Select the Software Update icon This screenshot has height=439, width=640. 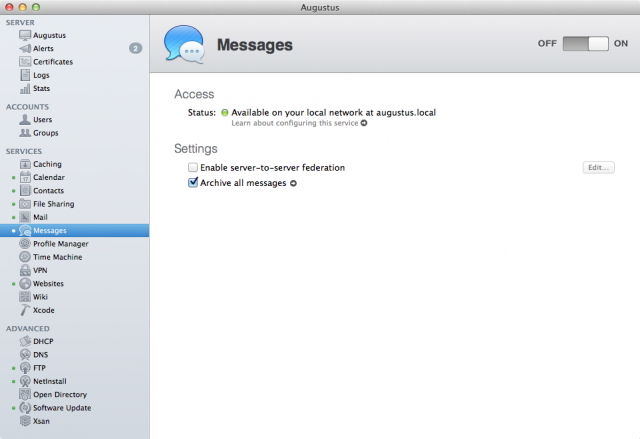(25, 408)
